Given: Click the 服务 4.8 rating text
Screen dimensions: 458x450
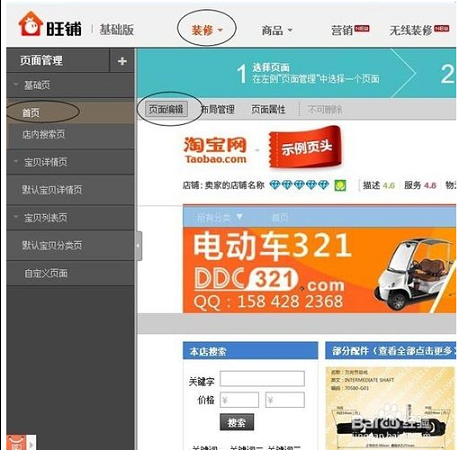Looking at the screenshot, I should tap(420, 185).
